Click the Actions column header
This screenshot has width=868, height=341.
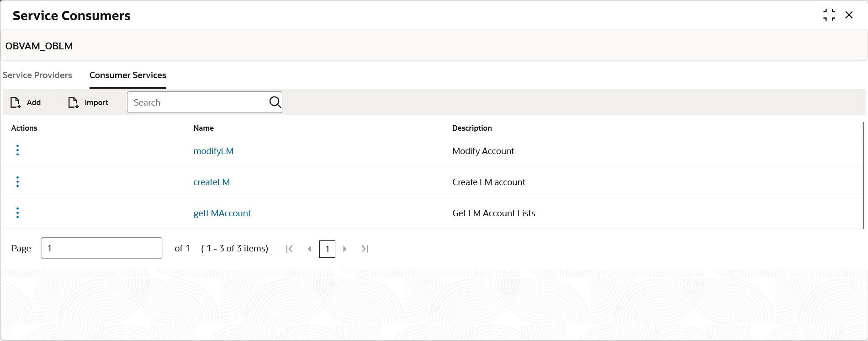click(24, 128)
